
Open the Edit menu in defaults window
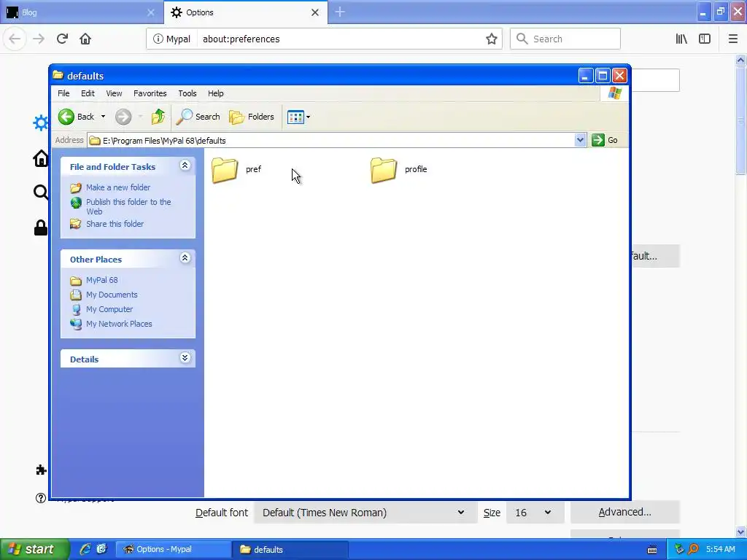pyautogui.click(x=88, y=93)
